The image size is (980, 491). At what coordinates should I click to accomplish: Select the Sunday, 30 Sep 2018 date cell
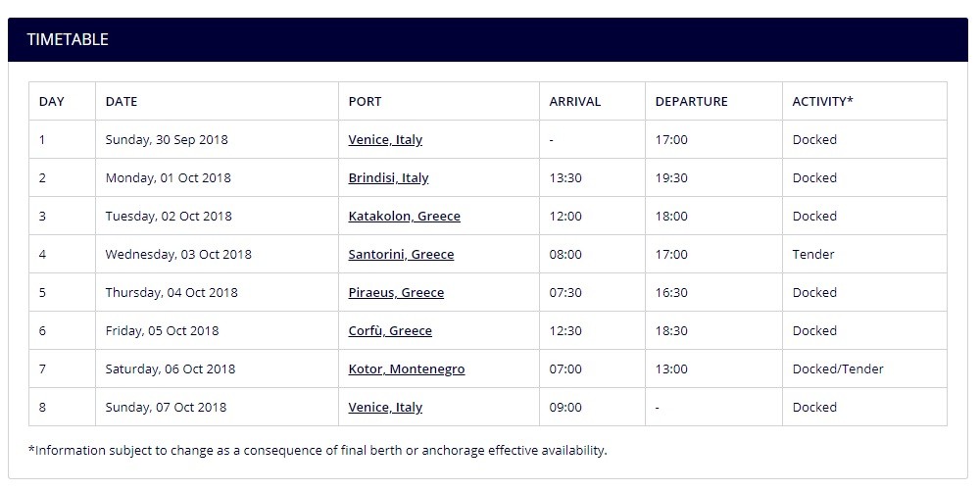click(217, 139)
